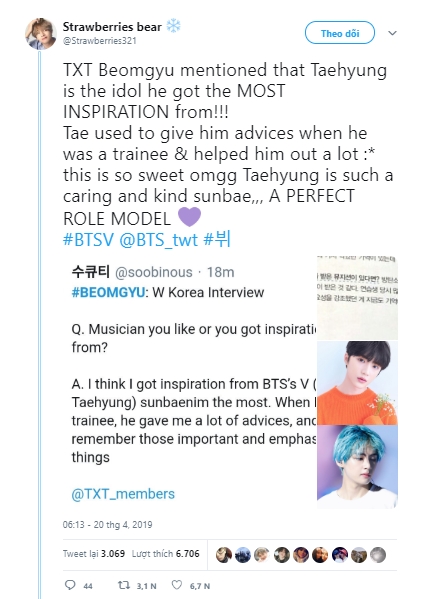
Task: Click the Theo dõi follow button
Action: click(x=340, y=33)
